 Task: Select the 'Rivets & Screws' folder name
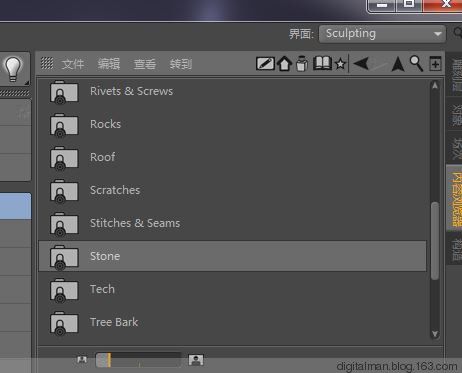point(131,91)
